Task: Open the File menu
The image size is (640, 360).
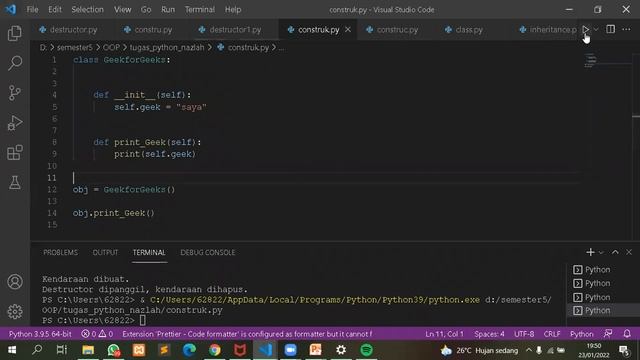Action: click(x=32, y=9)
